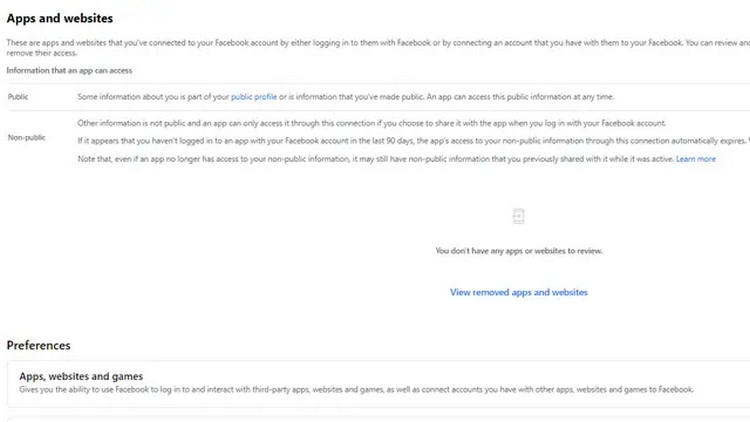
Task: Click the Preferences section heading
Action: (39, 345)
